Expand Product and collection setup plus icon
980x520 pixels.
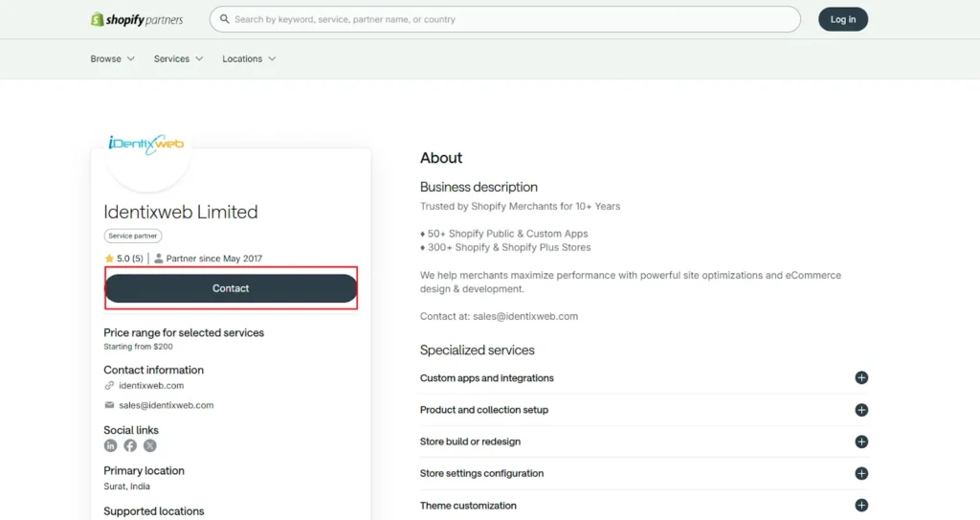[861, 410]
